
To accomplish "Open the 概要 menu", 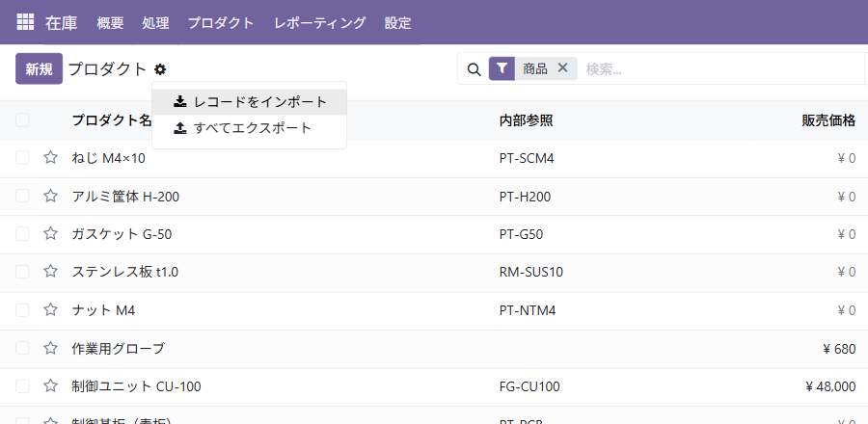I will 110,23.
